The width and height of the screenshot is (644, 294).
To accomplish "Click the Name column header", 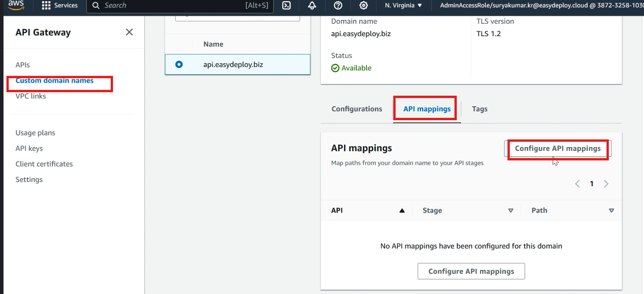I will click(x=213, y=44).
